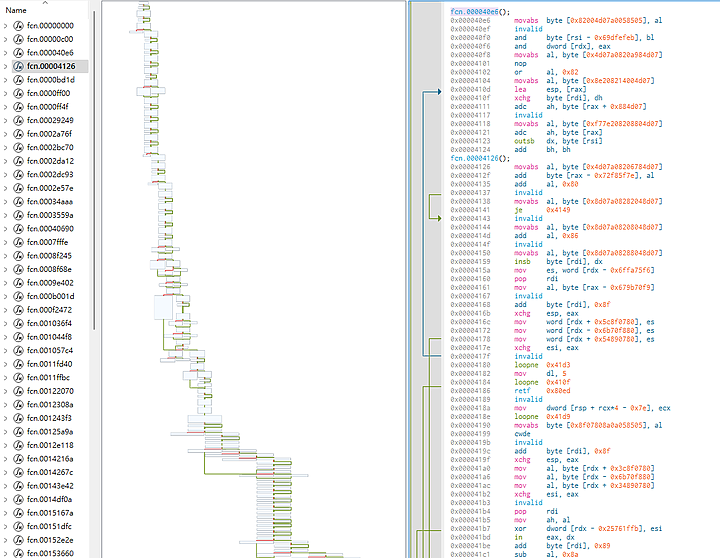Expand the fcn.0011fd40 tree entry

[6, 364]
